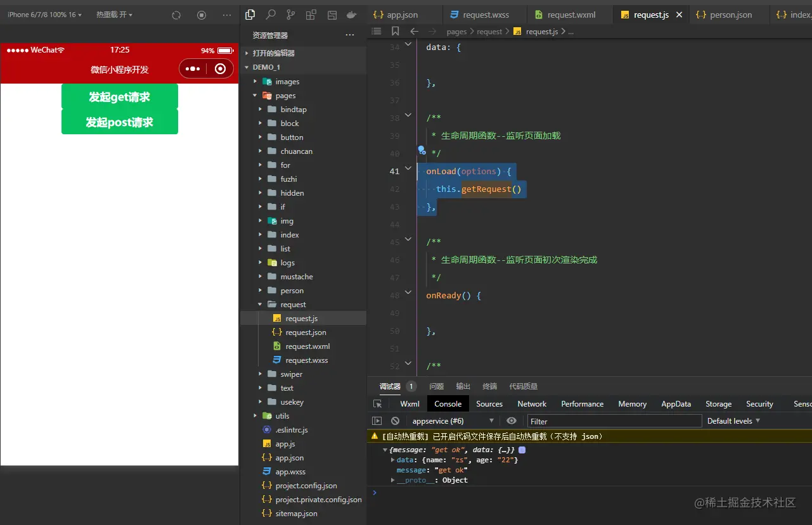
Task: Expand the 打开的编辑器 section
Action: [303, 53]
